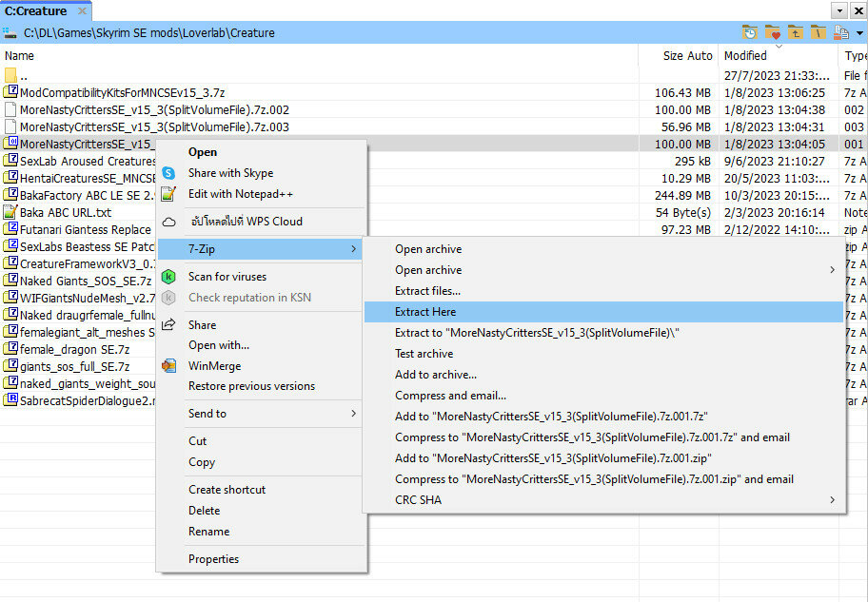
Task: Click the green Kaspersky scan icon
Action: [168, 277]
